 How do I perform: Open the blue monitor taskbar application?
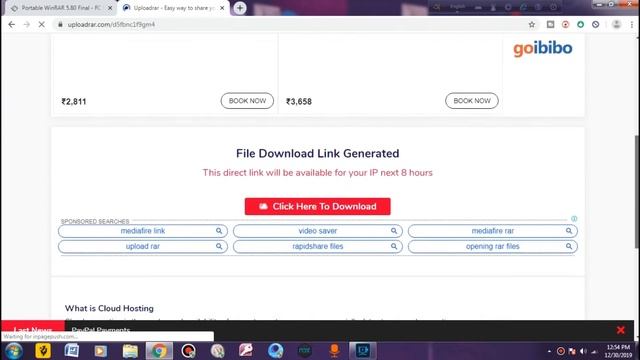362,351
